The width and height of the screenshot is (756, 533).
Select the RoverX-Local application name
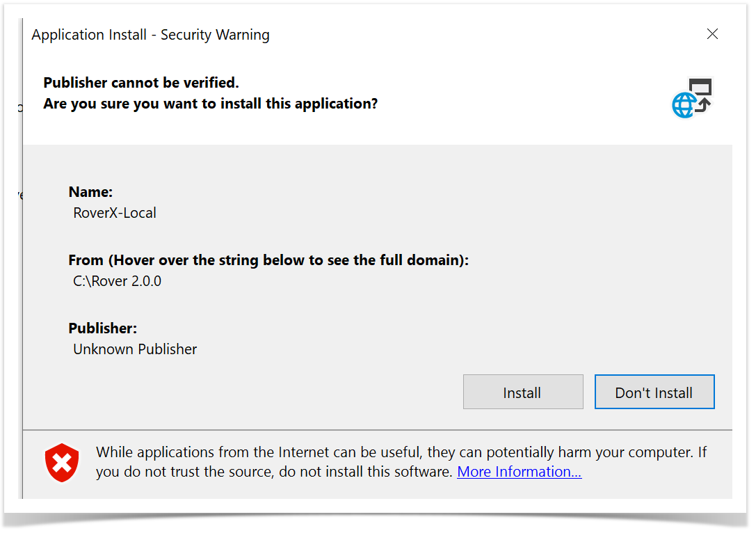click(115, 213)
